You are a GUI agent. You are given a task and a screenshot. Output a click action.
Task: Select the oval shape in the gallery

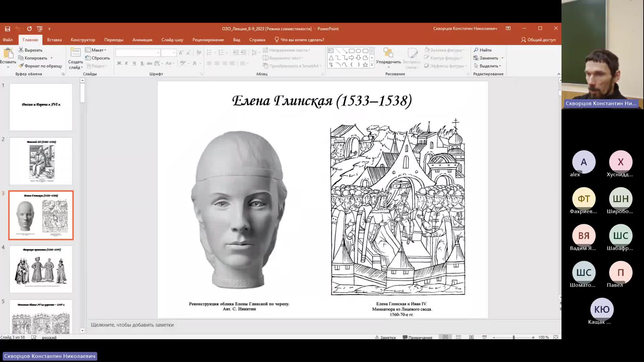pos(358,51)
